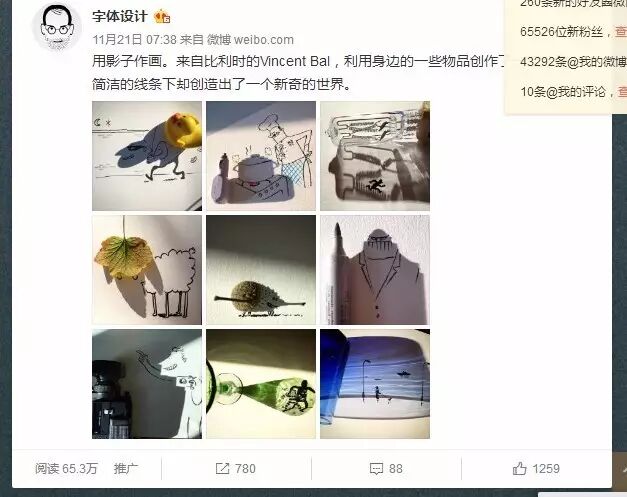
Task: Open the hedgehog seed pod thumbnail
Action: tap(261, 270)
